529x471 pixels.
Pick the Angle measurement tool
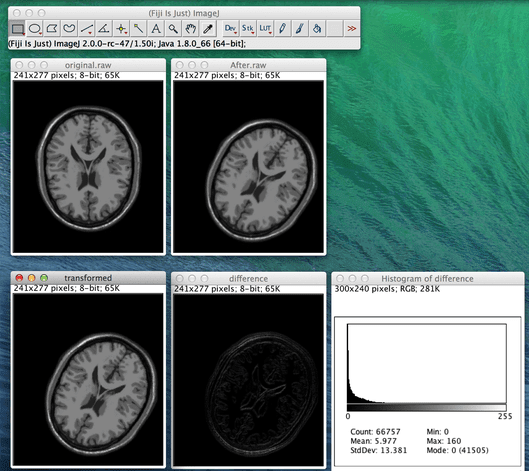click(x=104, y=29)
